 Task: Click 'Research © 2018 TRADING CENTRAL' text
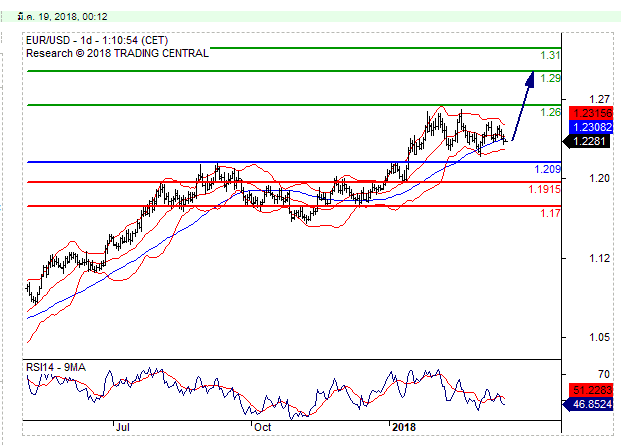point(117,53)
